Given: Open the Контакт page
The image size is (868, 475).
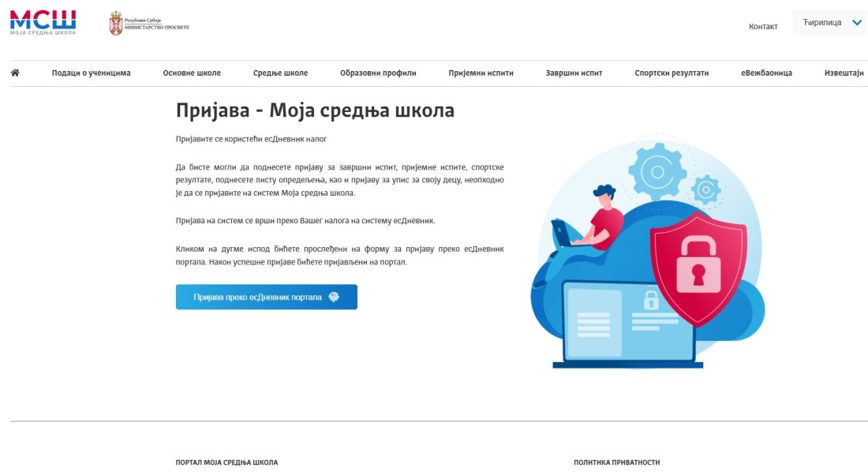Looking at the screenshot, I should [x=761, y=27].
